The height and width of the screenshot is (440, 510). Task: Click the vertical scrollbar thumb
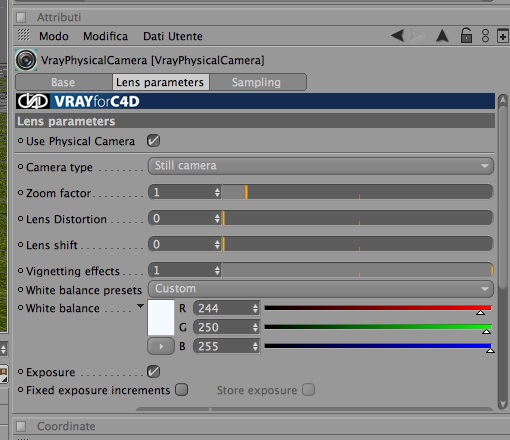coord(503,197)
